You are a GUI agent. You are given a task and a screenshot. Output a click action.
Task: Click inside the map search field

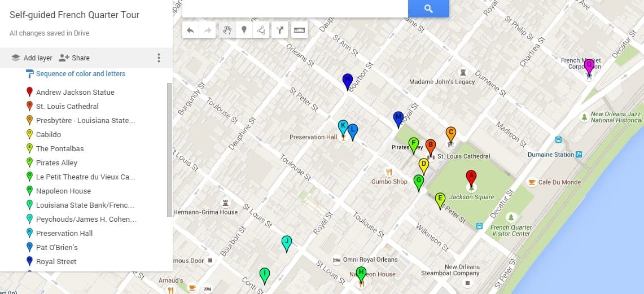(x=295, y=8)
